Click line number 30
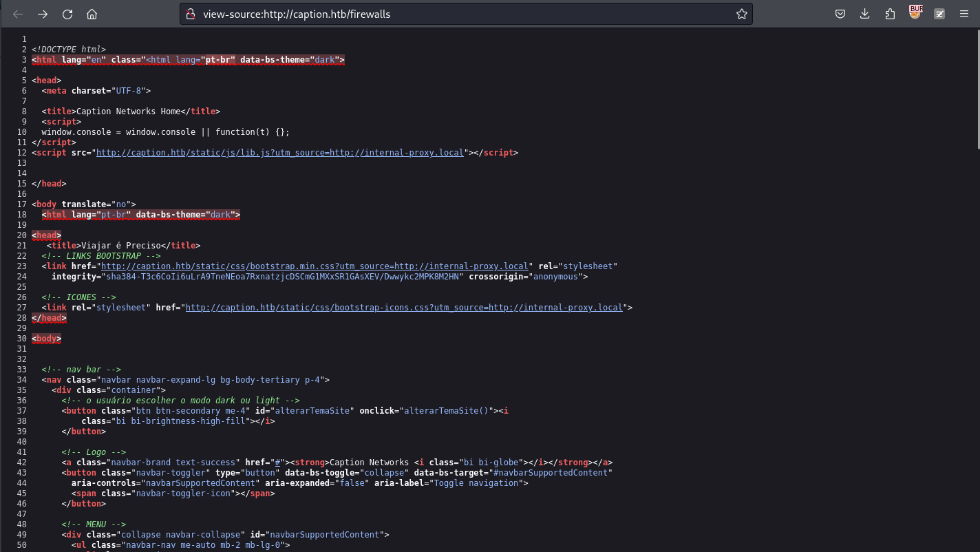This screenshot has height=552, width=980. (21, 339)
